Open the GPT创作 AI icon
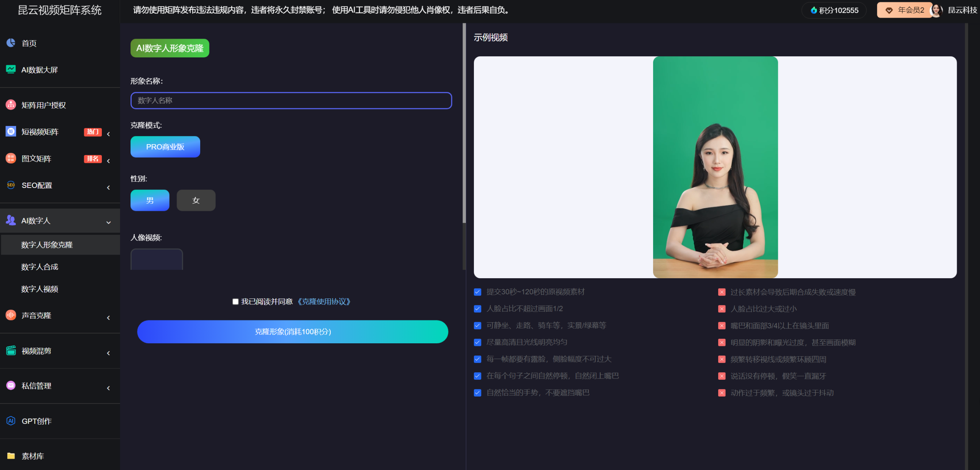This screenshot has width=980, height=470. pos(11,421)
